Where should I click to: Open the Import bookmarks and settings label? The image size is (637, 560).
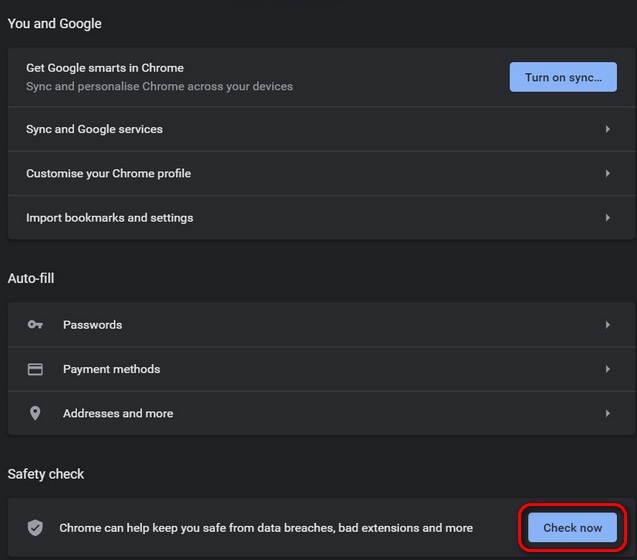110,218
